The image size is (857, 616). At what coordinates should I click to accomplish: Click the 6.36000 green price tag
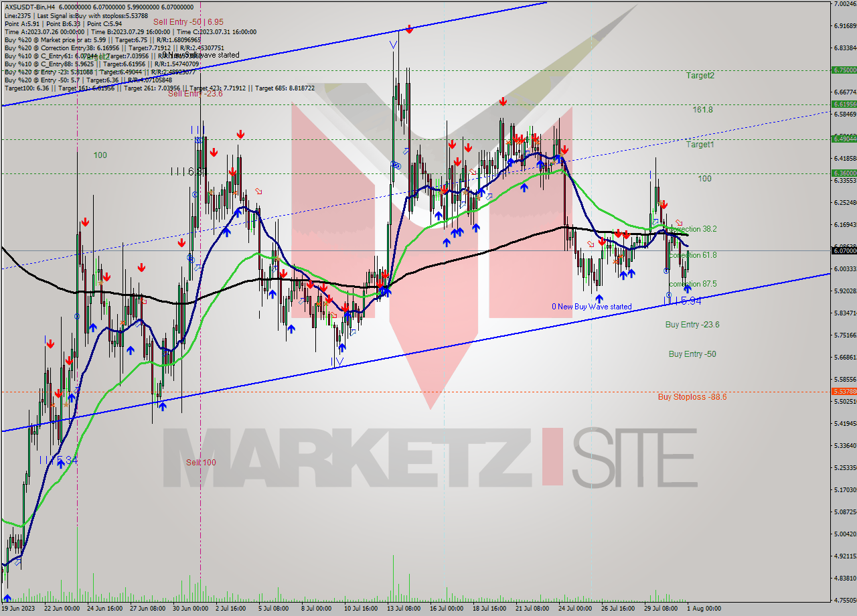(x=844, y=173)
